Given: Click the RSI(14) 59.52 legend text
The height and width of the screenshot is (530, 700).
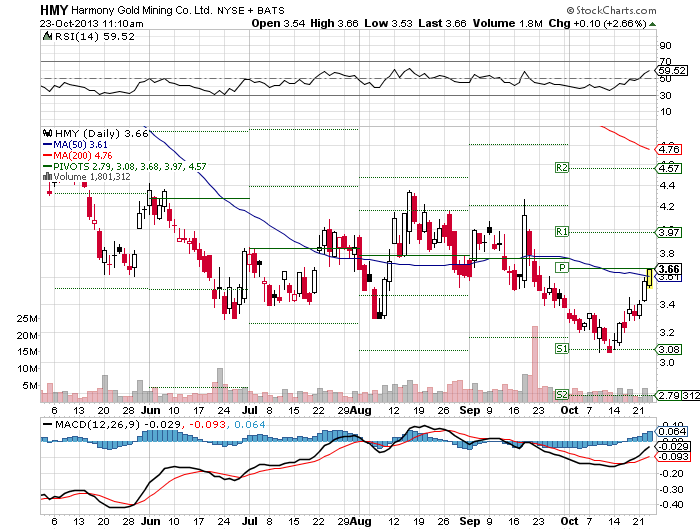Looking at the screenshot, I should tap(95, 36).
